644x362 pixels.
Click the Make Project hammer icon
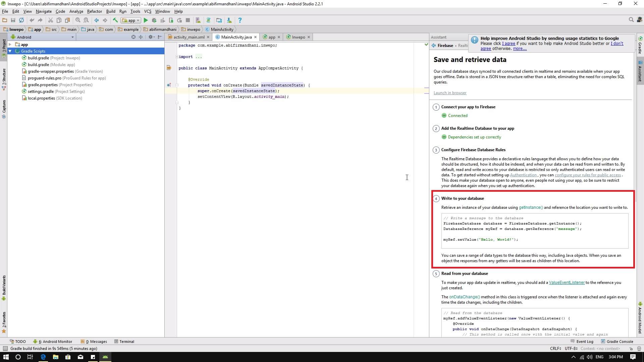115,20
